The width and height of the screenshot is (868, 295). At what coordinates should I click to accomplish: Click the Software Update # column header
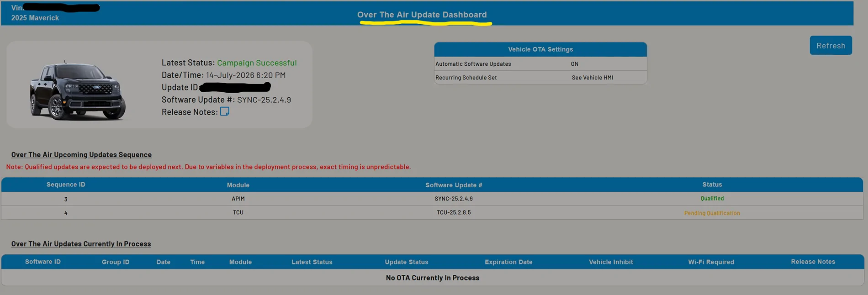point(454,185)
